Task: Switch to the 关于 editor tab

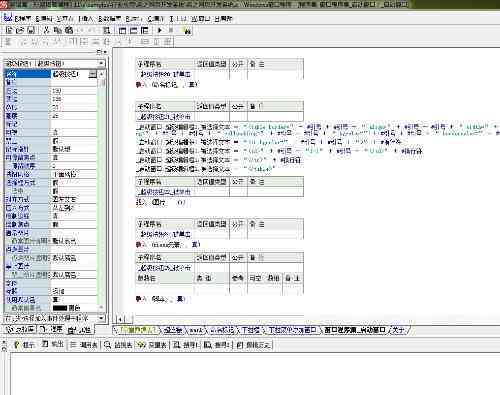Action: [x=399, y=330]
